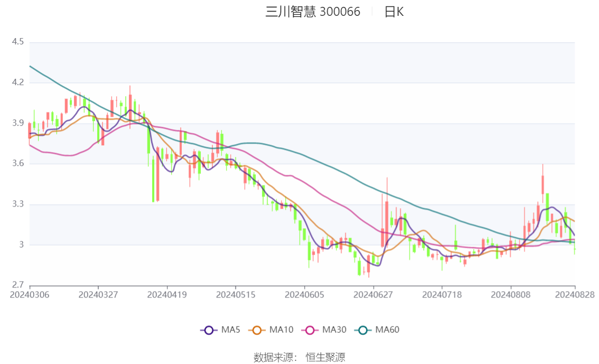Toggle the MA10 legend series
The height and width of the screenshot is (364, 599).
(271, 330)
